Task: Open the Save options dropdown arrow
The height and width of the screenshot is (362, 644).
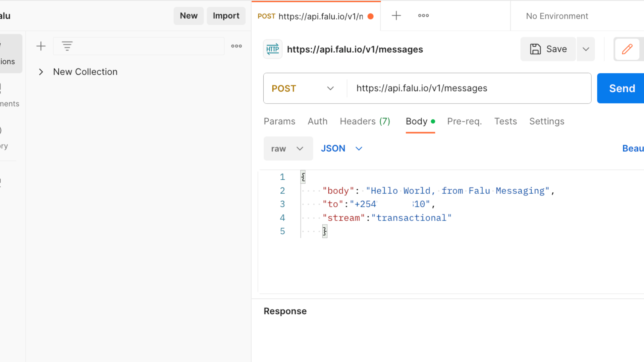Action: click(x=586, y=49)
